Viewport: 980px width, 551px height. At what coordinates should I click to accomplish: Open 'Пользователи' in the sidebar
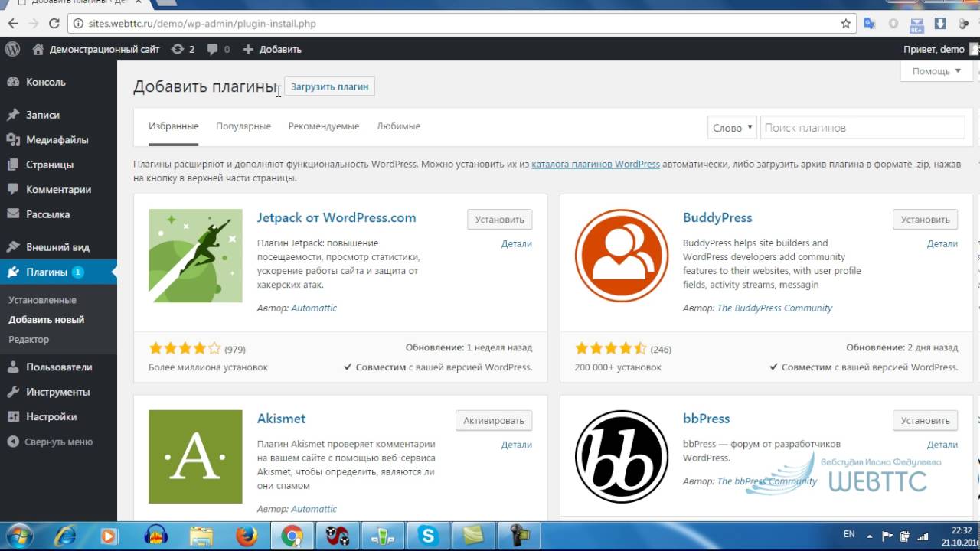pos(58,367)
